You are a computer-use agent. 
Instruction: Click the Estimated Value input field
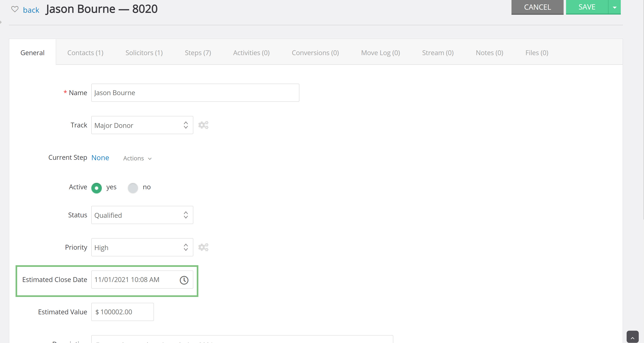click(x=122, y=312)
